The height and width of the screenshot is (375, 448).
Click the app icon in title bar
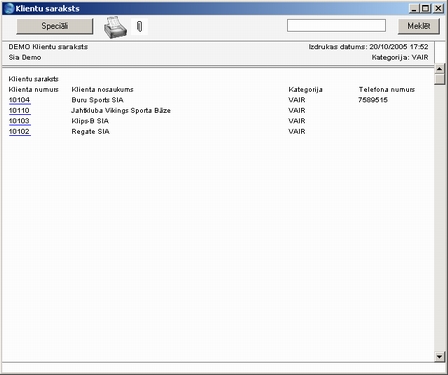(9, 8)
